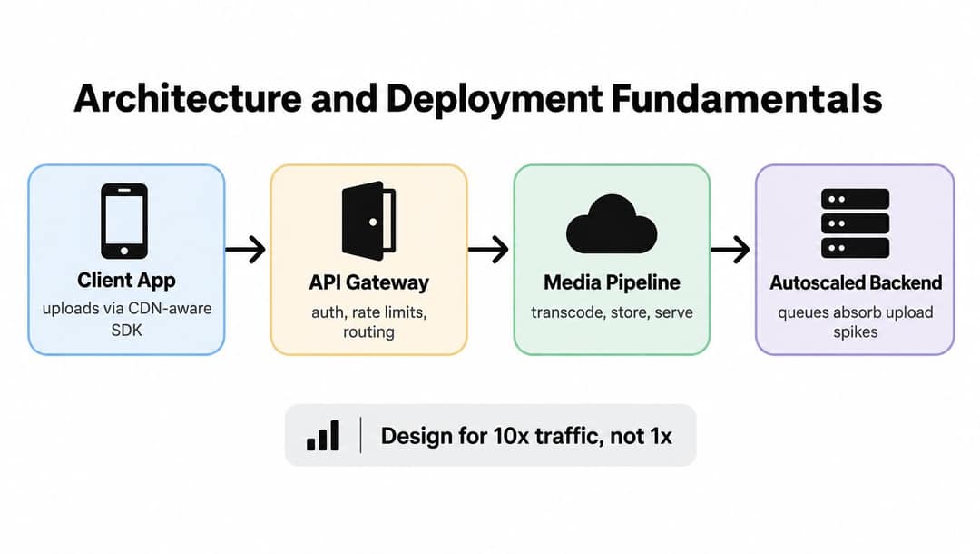Select the "Autoscaled Backend" heading
Screen dimensions: 980x554
856,282
